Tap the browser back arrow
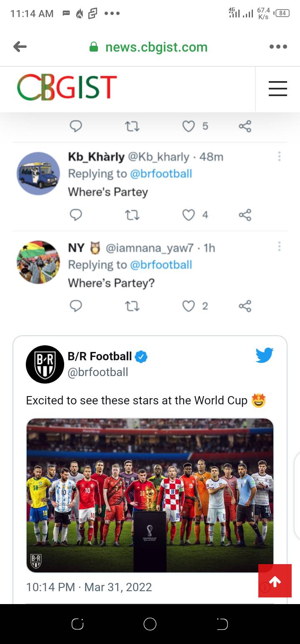This screenshot has height=644, width=300. (x=20, y=47)
